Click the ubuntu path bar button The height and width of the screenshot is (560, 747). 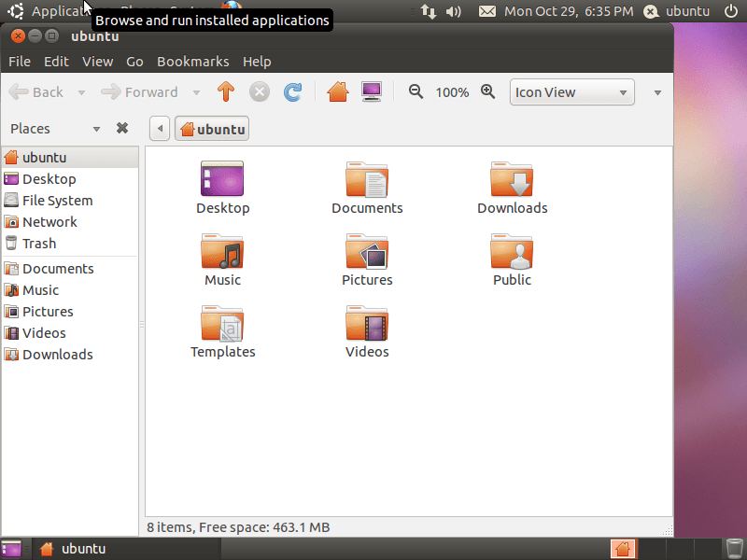point(212,129)
